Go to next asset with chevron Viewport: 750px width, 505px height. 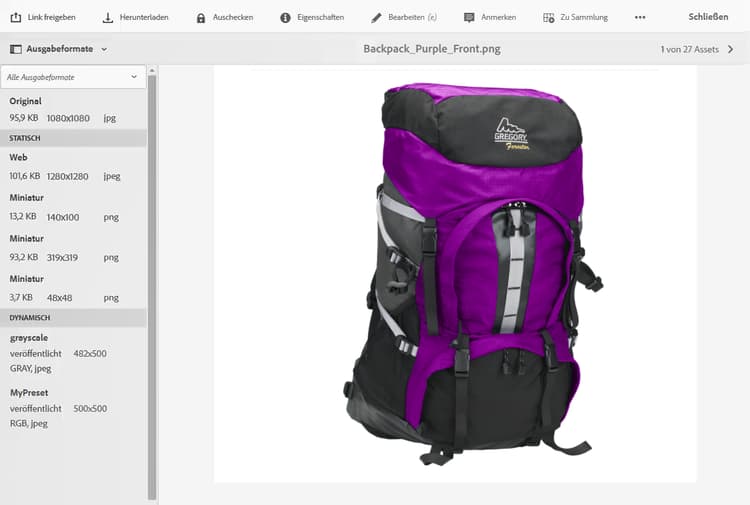point(730,49)
